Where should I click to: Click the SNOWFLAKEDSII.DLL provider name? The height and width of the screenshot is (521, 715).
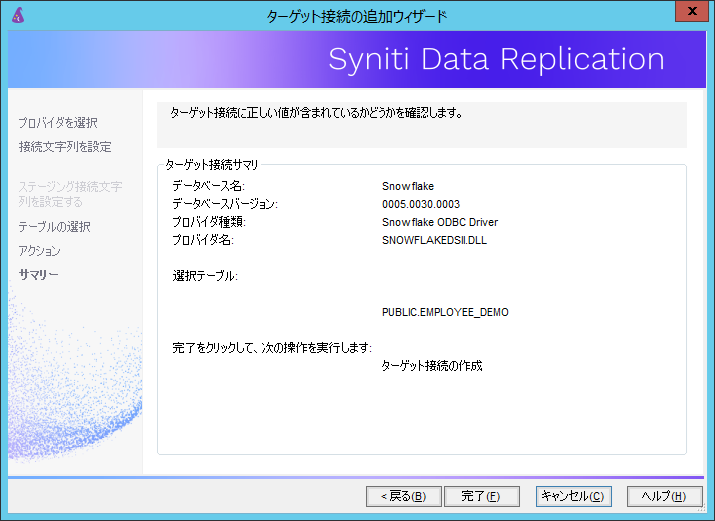click(x=434, y=240)
